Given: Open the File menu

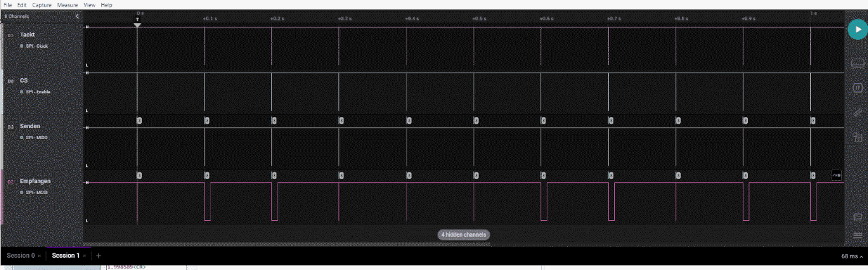Looking at the screenshot, I should click(x=8, y=4).
